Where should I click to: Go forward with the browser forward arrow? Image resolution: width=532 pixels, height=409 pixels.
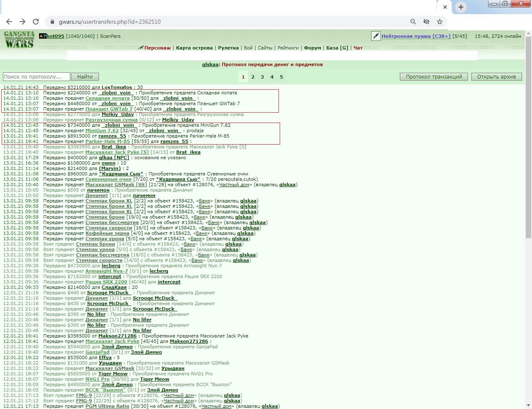[22, 22]
